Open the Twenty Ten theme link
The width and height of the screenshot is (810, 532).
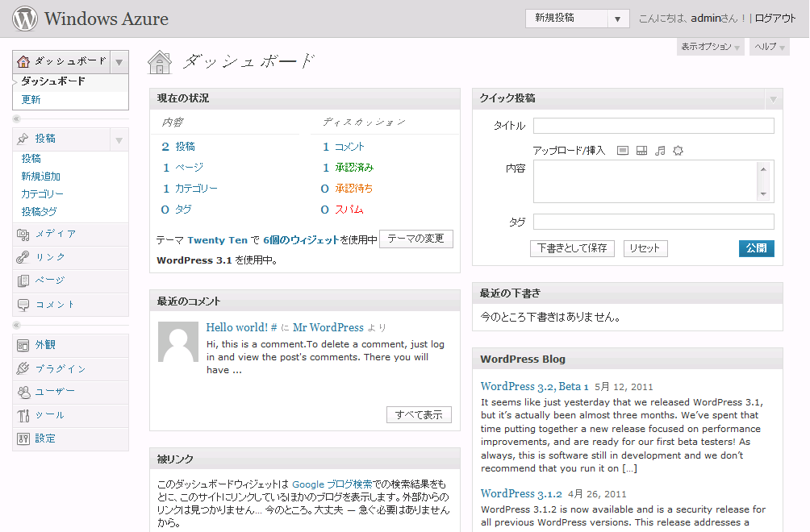pos(218,240)
